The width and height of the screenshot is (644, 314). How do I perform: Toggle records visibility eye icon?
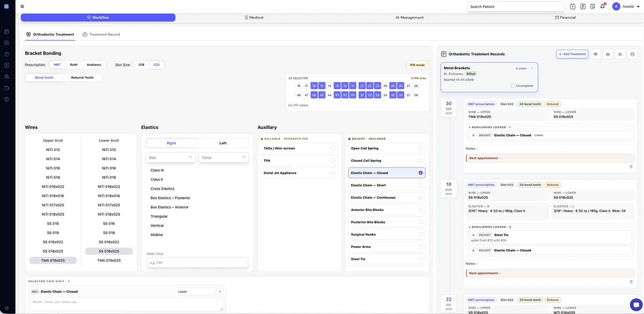tap(595, 54)
